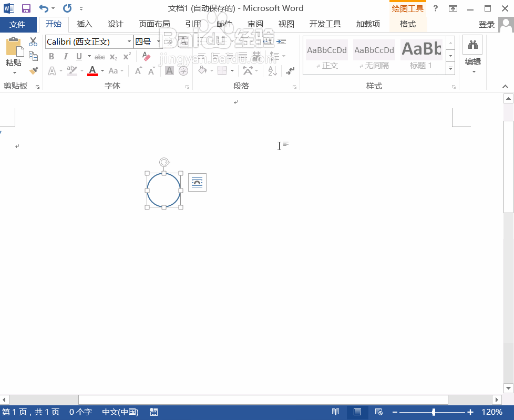
Task: Toggle bold formatting
Action: [x=51, y=56]
